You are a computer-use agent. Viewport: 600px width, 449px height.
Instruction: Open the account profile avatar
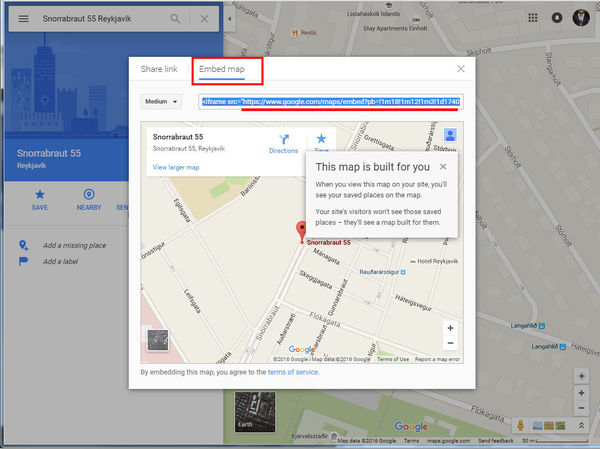coord(581,18)
